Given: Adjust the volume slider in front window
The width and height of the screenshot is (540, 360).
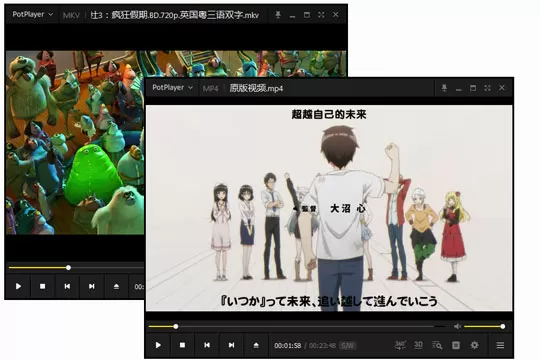Looking at the screenshot, I should coord(484,326).
